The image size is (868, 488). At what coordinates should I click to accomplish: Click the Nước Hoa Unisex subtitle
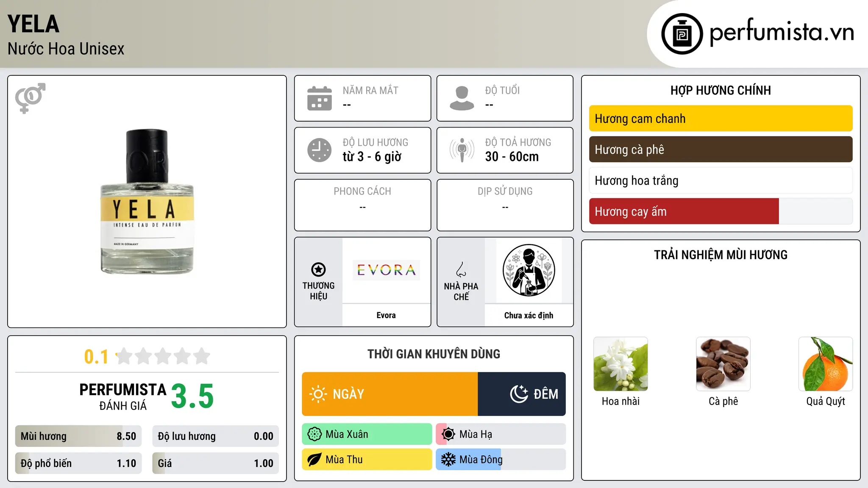coord(66,49)
